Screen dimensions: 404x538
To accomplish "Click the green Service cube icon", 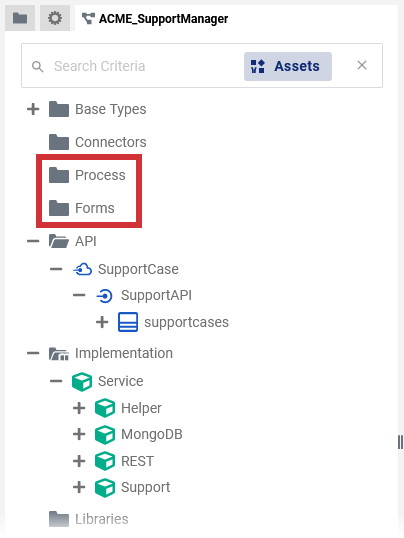I will 82,382.
